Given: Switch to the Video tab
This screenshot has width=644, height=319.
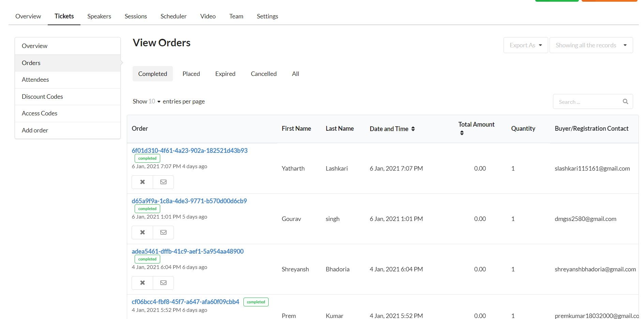Looking at the screenshot, I should point(208,16).
